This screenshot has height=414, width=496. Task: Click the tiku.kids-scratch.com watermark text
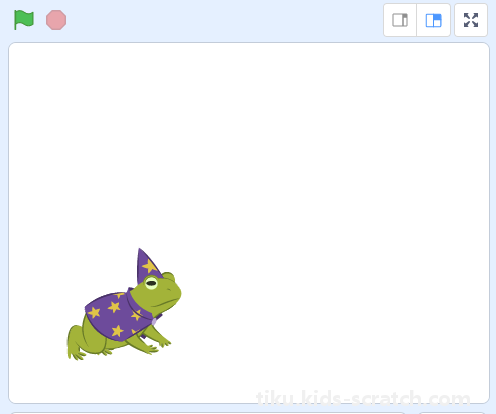pyautogui.click(x=363, y=398)
